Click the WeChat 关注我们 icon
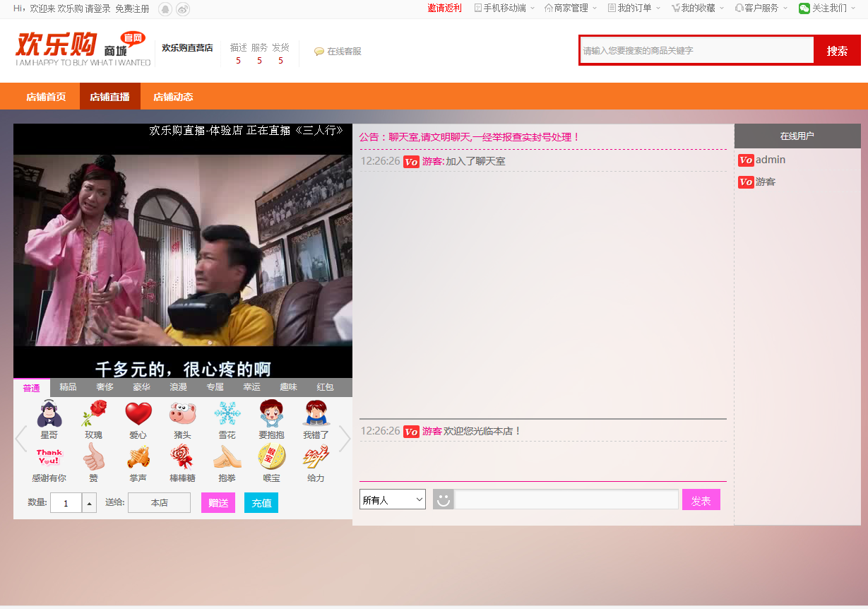868x609 pixels. 804,8
